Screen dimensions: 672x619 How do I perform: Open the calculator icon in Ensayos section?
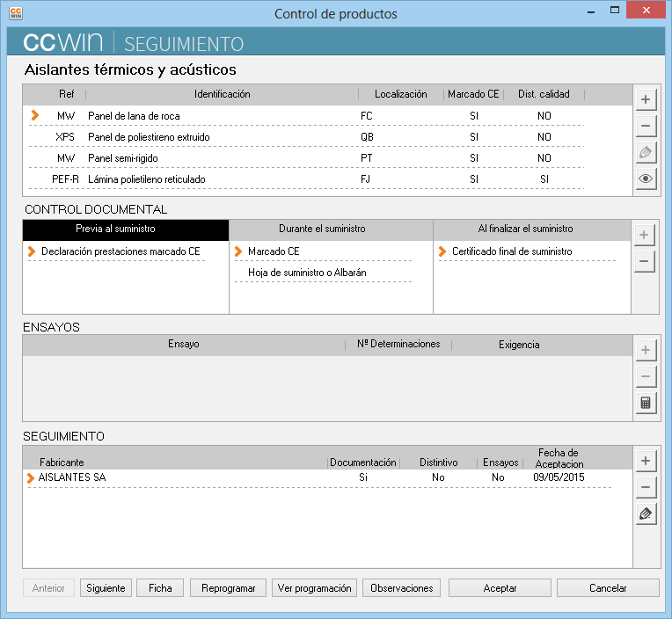(646, 404)
